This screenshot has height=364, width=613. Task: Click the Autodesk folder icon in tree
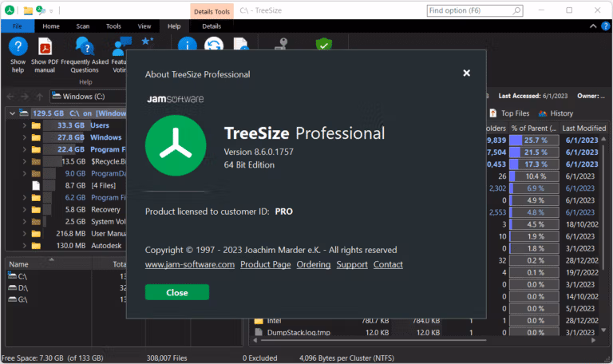[36, 246]
